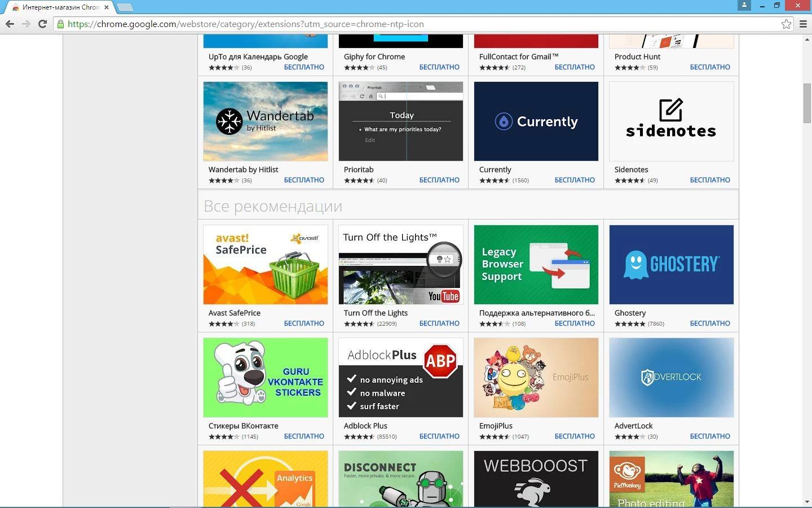Bookmark this page with the star icon
812x508 pixels.
pos(786,24)
